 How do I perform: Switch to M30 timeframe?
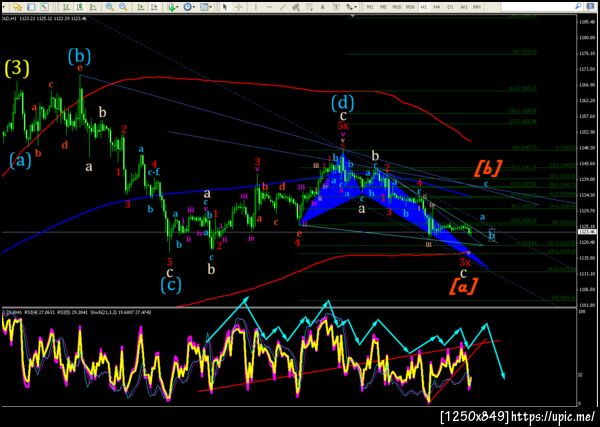(410, 7)
